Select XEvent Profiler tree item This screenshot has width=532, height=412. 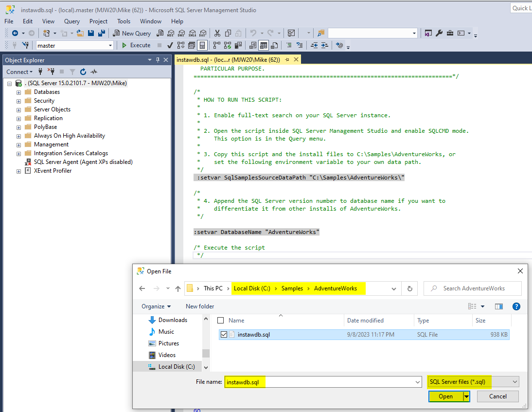53,171
